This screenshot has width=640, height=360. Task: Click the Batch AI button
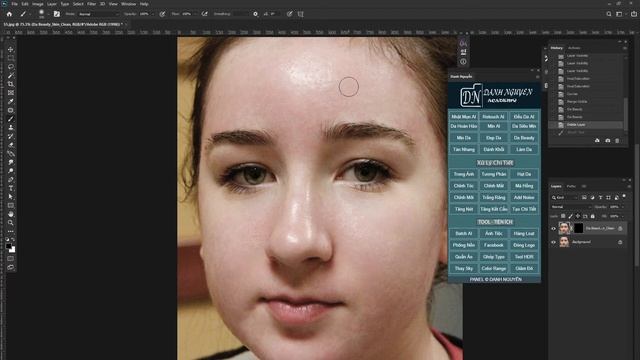(x=463, y=233)
